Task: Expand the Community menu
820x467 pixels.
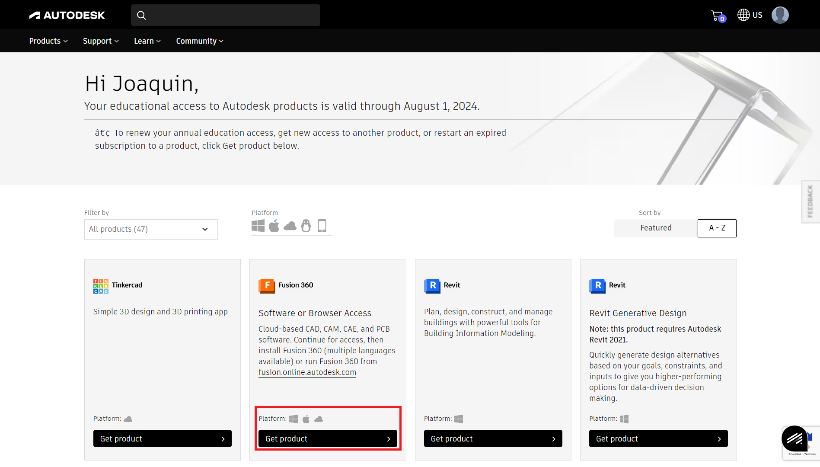Action: click(199, 41)
